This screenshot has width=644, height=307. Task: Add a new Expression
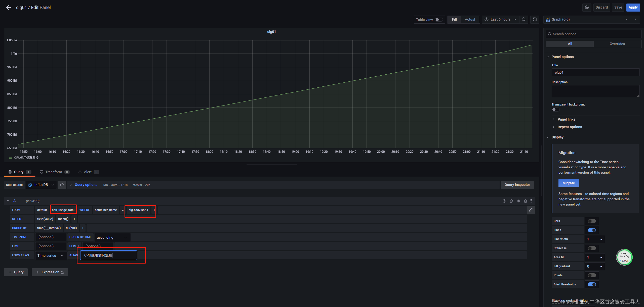point(50,272)
